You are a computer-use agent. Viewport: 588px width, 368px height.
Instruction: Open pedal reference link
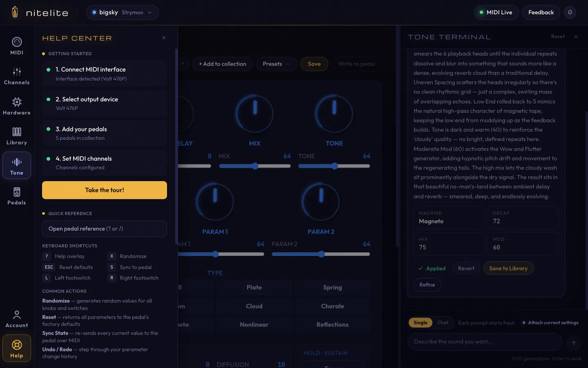click(x=105, y=229)
